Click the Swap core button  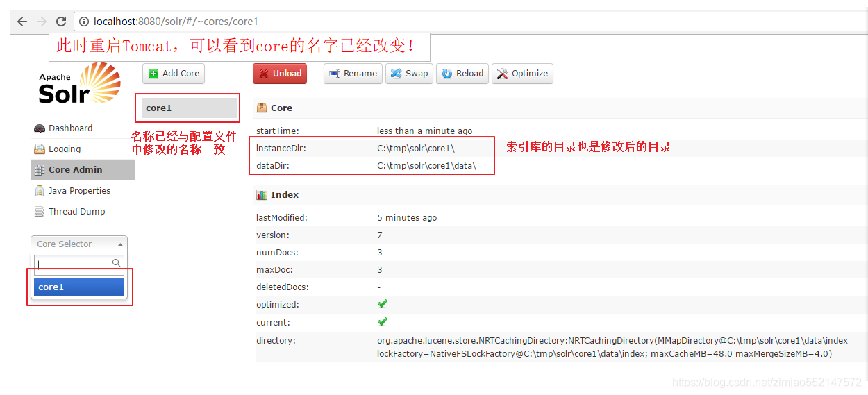(409, 74)
